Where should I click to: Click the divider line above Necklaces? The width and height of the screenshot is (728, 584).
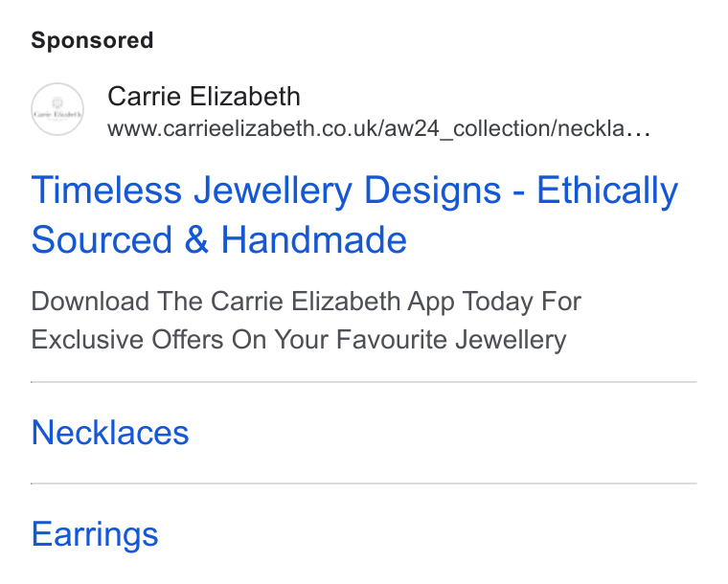(x=364, y=382)
